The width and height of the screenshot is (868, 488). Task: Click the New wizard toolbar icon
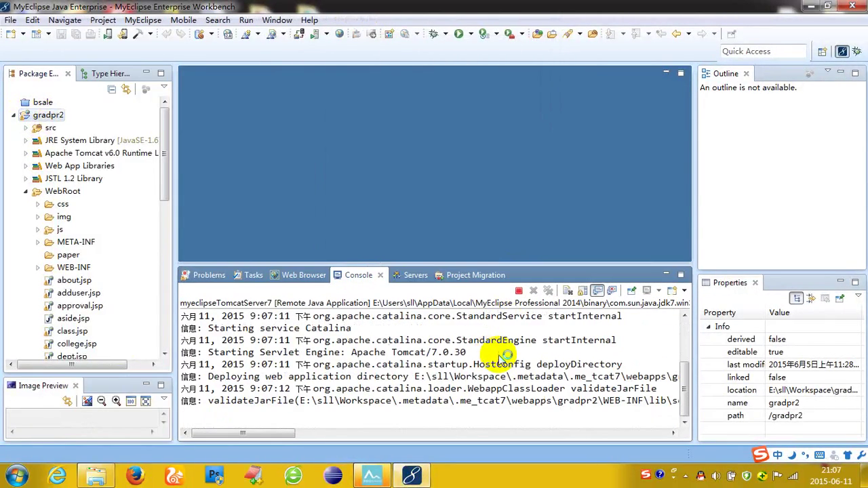[11, 34]
